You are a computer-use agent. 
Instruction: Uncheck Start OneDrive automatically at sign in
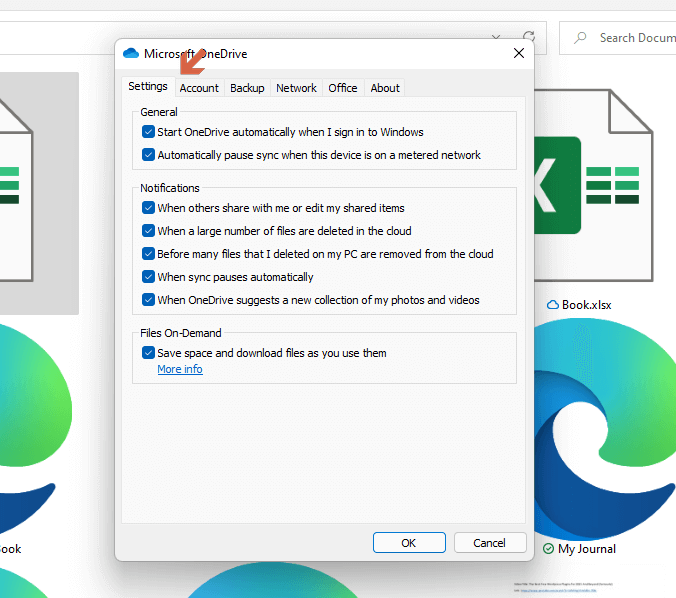point(148,131)
